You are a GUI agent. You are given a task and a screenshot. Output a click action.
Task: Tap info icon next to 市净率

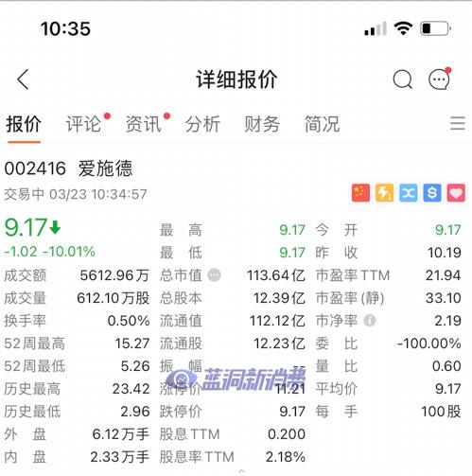(x=370, y=321)
